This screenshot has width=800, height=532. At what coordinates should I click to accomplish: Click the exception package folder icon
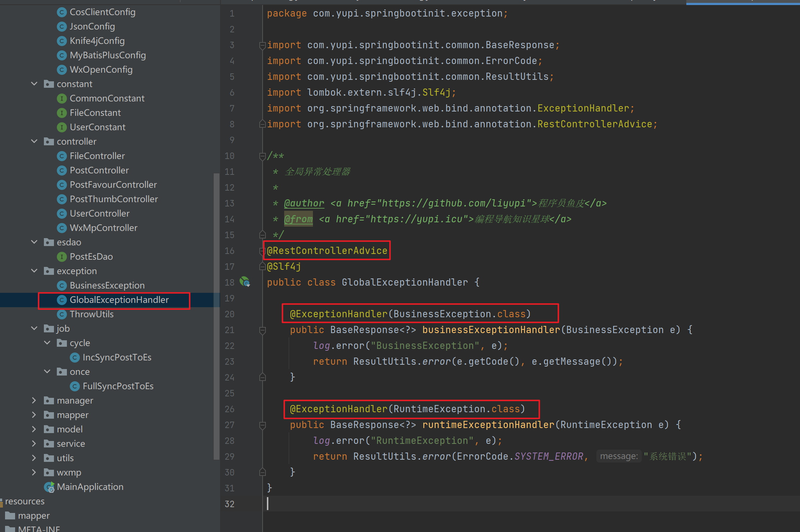pyautogui.click(x=49, y=271)
